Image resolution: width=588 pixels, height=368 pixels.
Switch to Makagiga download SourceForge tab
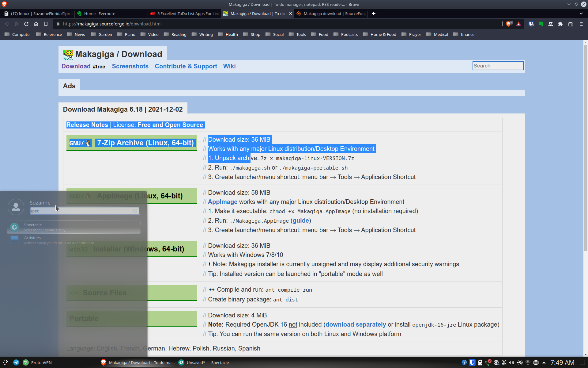click(x=331, y=13)
